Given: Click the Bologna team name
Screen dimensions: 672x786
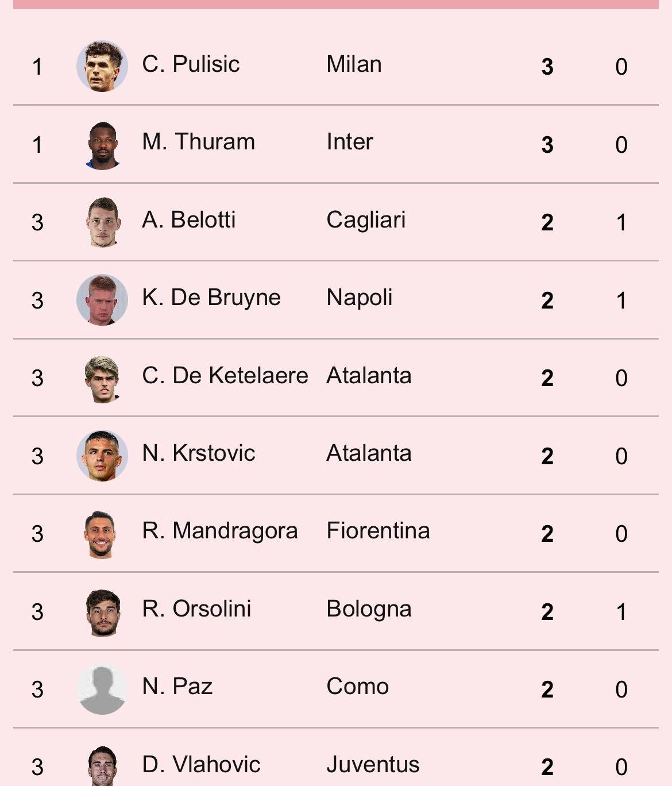Looking at the screenshot, I should [x=369, y=609].
